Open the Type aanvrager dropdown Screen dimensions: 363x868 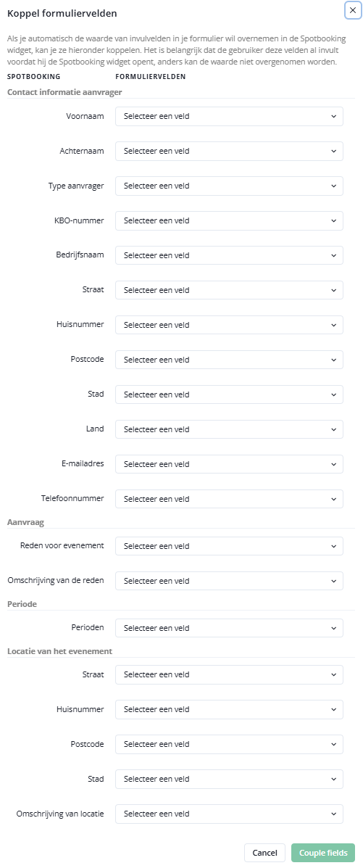[x=229, y=186]
